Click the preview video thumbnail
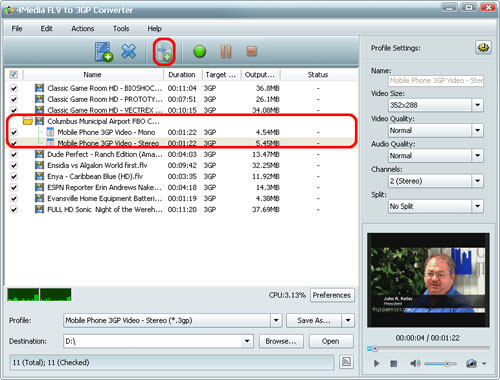 pos(428,280)
